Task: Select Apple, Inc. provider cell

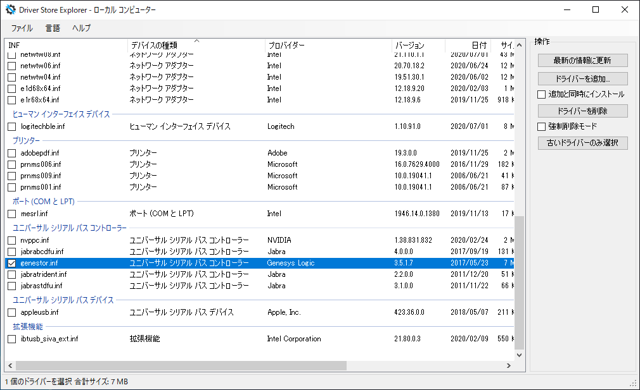Action: point(284,312)
